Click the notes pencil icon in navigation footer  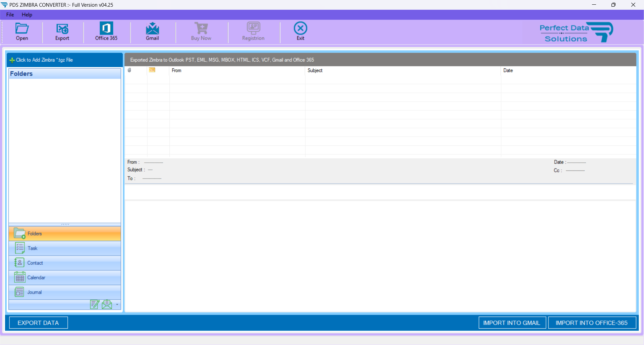(95, 304)
